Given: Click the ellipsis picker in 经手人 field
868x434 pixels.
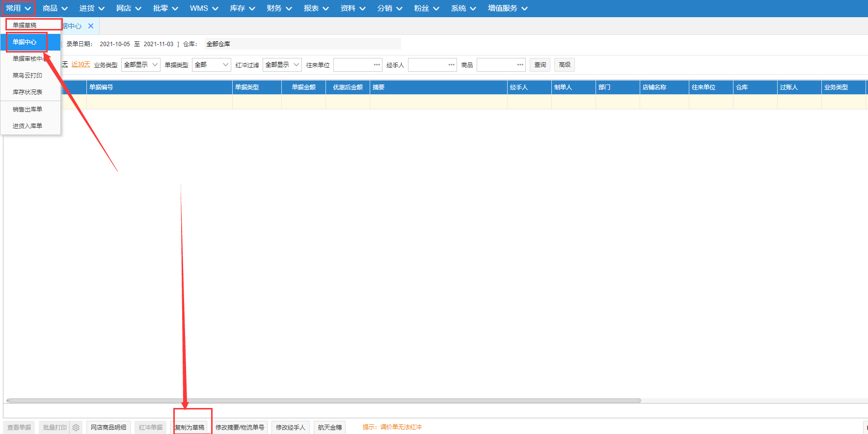Looking at the screenshot, I should [451, 65].
